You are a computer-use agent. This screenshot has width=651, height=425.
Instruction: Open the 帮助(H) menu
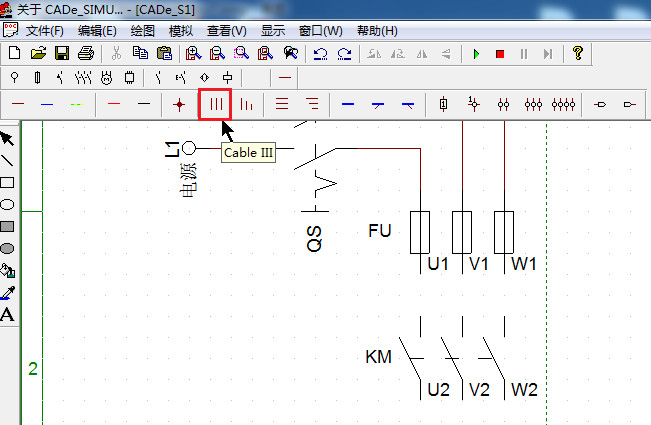[x=377, y=31]
